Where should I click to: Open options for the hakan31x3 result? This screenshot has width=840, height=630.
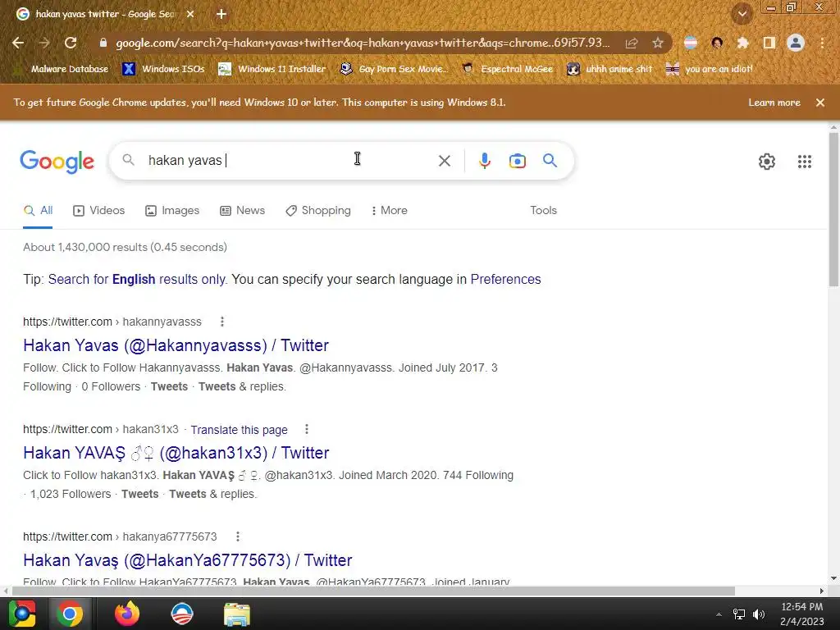(x=307, y=429)
